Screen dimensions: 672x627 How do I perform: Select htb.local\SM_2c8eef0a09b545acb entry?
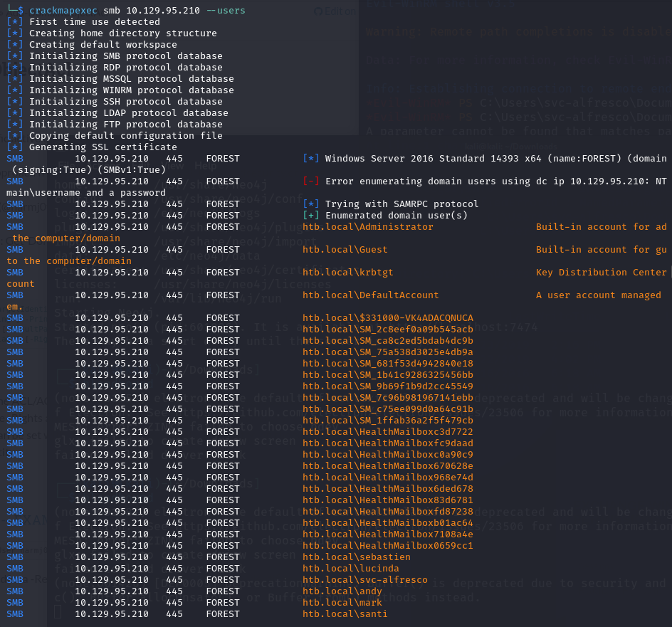tap(387, 329)
